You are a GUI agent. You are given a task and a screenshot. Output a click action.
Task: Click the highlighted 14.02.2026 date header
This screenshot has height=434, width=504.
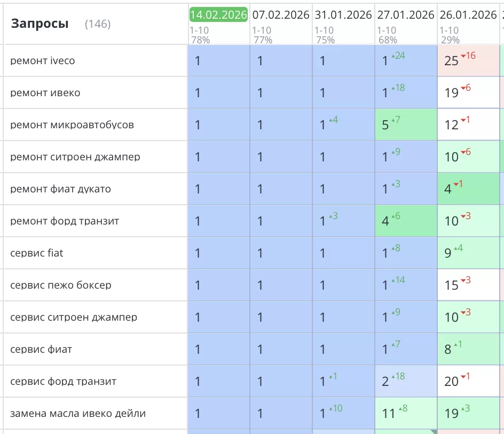coord(218,15)
